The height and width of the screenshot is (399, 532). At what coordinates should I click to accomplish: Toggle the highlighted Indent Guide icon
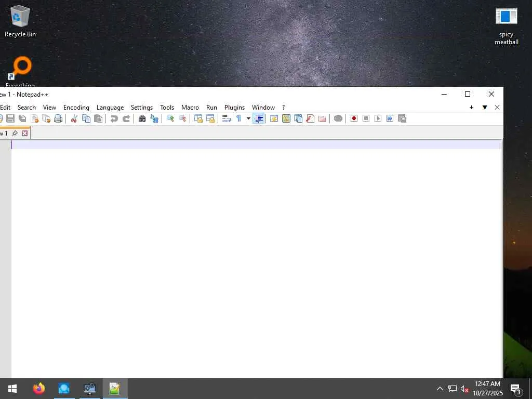pos(259,118)
